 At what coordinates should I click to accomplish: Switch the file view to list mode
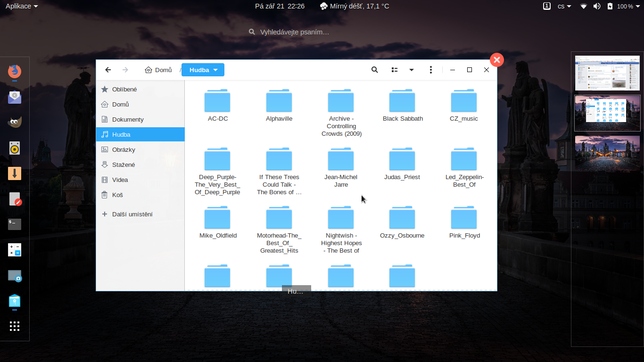[x=395, y=70]
